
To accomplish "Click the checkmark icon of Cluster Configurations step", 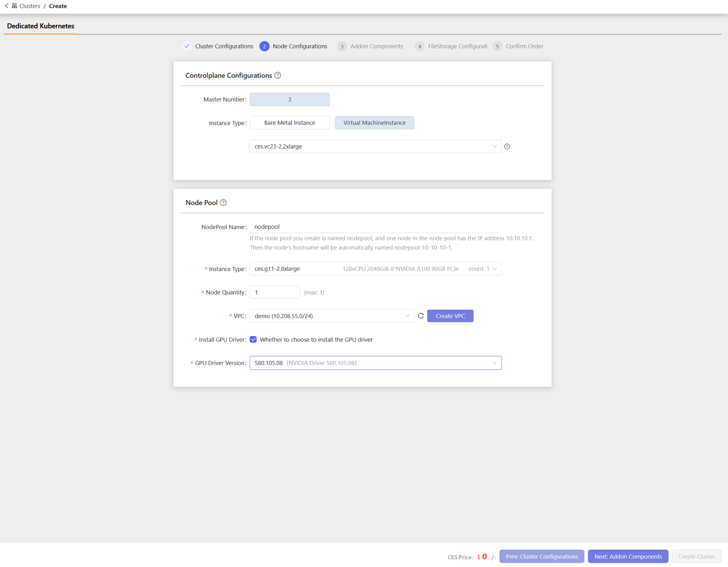I will click(187, 46).
